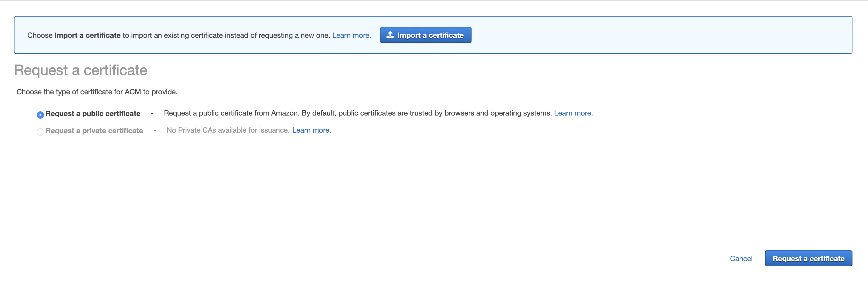Click the Request a certificate page heading
868x287 pixels.
click(x=80, y=70)
